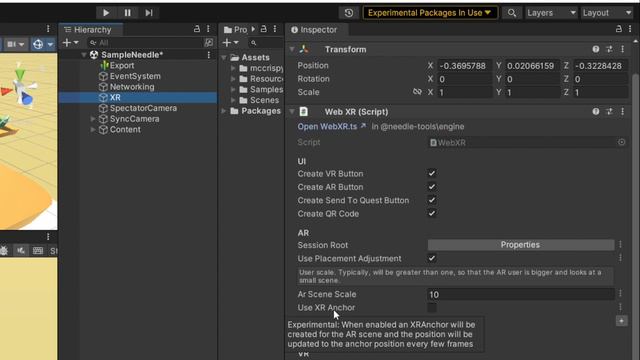Open Inspector panel more options menu
This screenshot has height=360, width=640.
click(x=630, y=29)
